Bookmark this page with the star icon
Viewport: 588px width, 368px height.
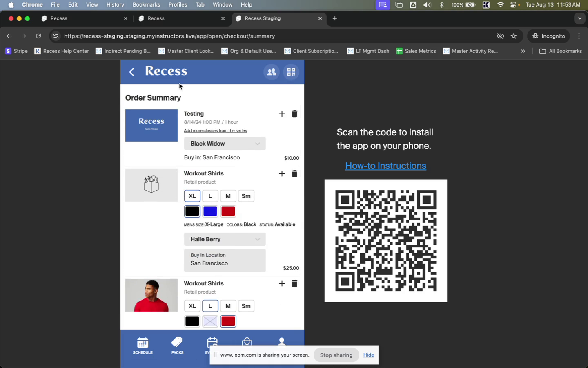tap(514, 36)
